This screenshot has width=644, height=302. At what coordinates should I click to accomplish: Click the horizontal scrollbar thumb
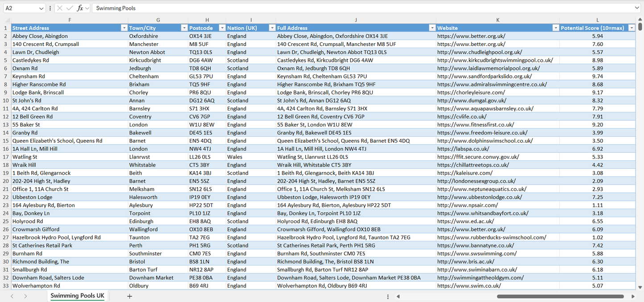coord(560,296)
